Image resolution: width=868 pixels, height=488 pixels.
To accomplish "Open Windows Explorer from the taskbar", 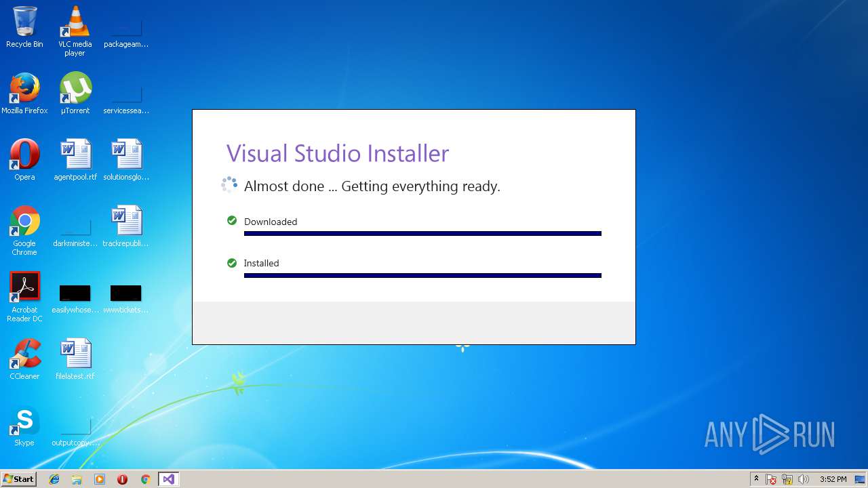I will click(x=77, y=479).
